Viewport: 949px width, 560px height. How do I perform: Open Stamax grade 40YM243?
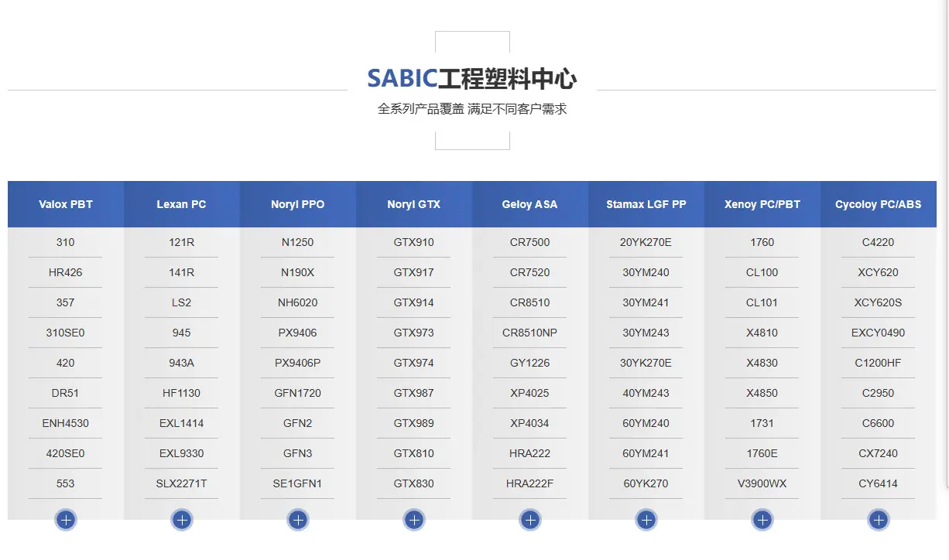[x=646, y=393]
